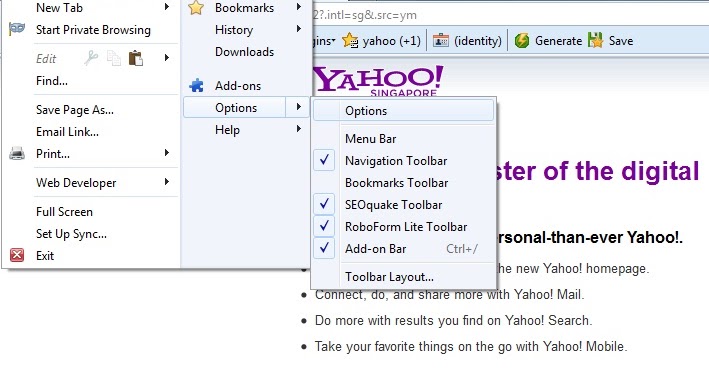Expand the Print submenu arrow

click(x=167, y=153)
